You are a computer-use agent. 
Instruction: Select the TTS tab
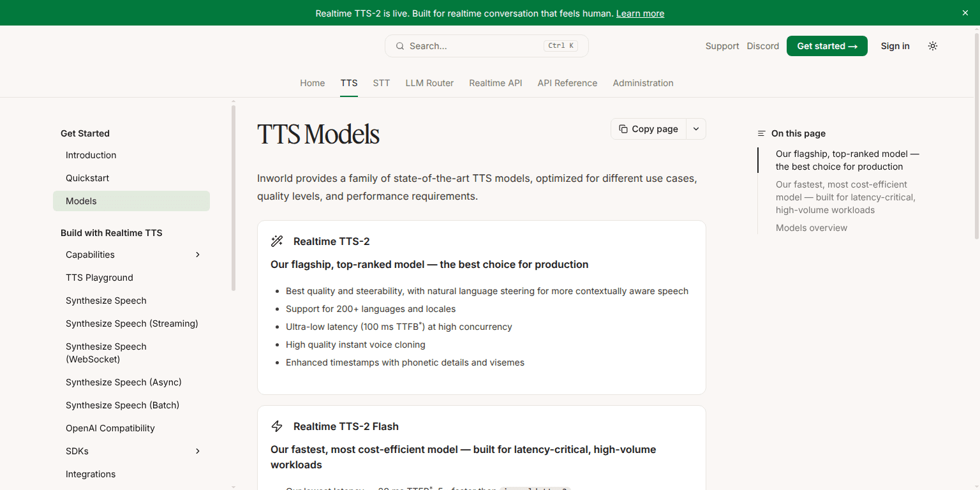click(x=349, y=83)
